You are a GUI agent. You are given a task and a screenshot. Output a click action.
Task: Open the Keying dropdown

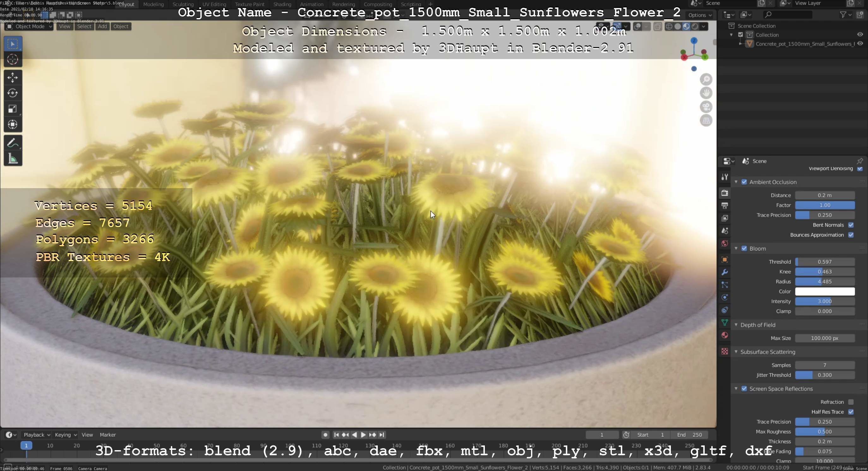click(66, 435)
